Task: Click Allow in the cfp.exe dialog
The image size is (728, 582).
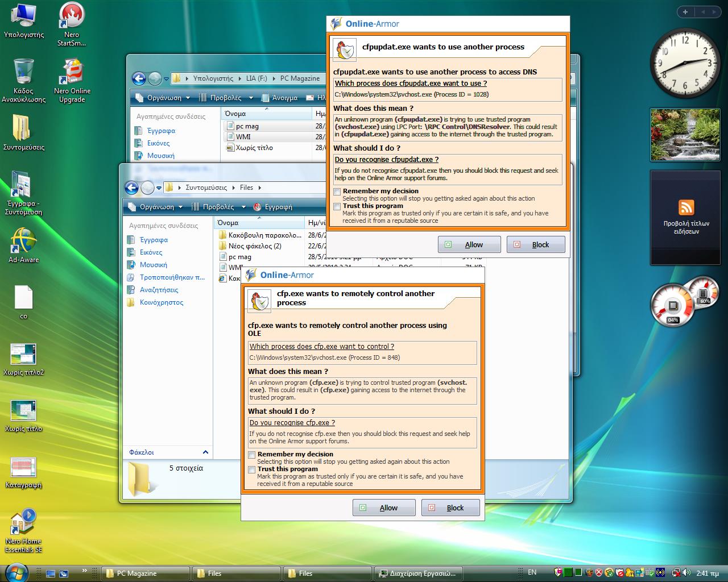Action: pos(384,508)
